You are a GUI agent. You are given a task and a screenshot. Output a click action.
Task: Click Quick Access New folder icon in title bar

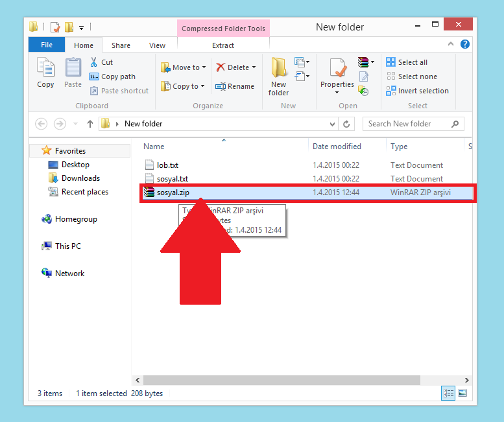coord(69,27)
